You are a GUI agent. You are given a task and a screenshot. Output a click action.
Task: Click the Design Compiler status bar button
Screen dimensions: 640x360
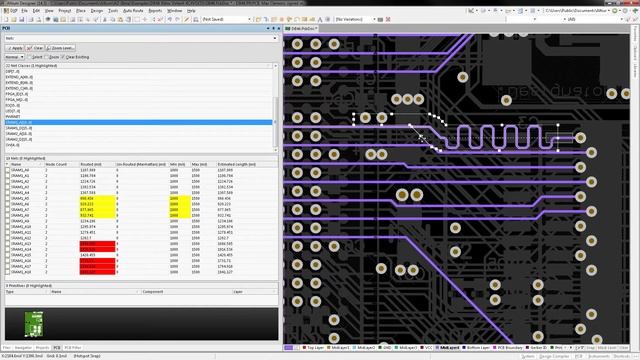[x=554, y=356]
